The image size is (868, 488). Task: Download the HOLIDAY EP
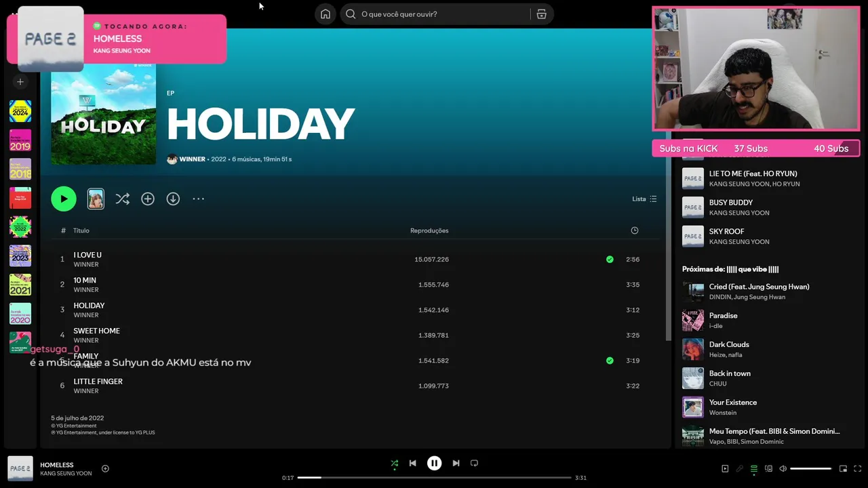173,199
